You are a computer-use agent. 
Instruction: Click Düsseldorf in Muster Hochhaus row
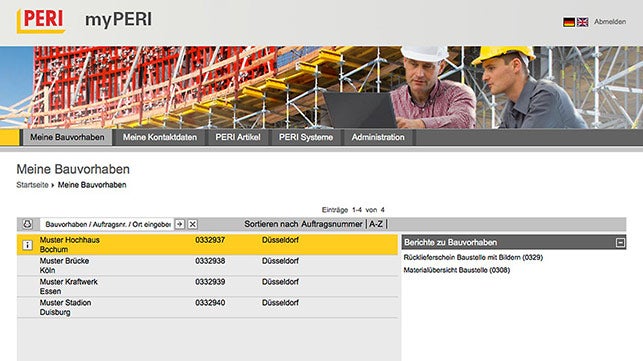pyautogui.click(x=280, y=240)
